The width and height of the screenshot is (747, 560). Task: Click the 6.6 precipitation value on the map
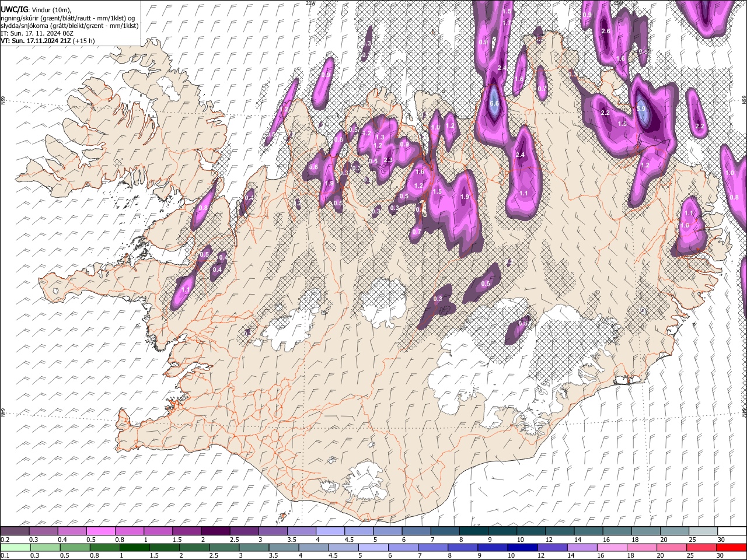coord(494,104)
